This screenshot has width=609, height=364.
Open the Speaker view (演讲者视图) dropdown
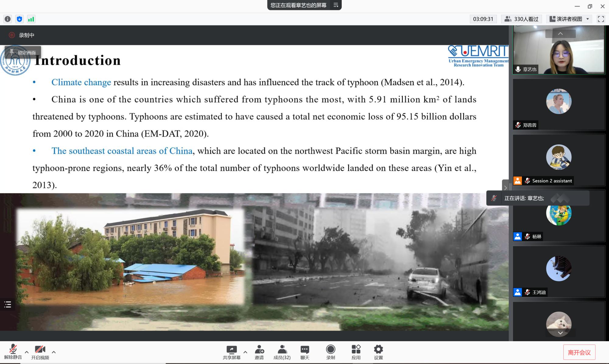tap(569, 19)
